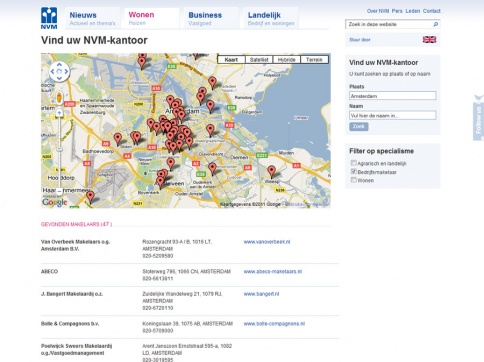Open the Nieuws navigation tab
Screen dimensions: 484x362
tap(92, 18)
